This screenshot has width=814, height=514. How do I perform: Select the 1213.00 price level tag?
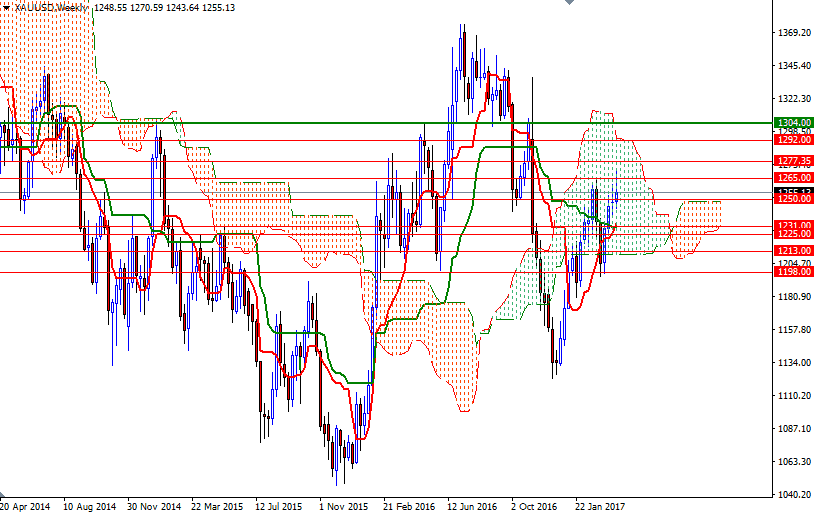792,250
